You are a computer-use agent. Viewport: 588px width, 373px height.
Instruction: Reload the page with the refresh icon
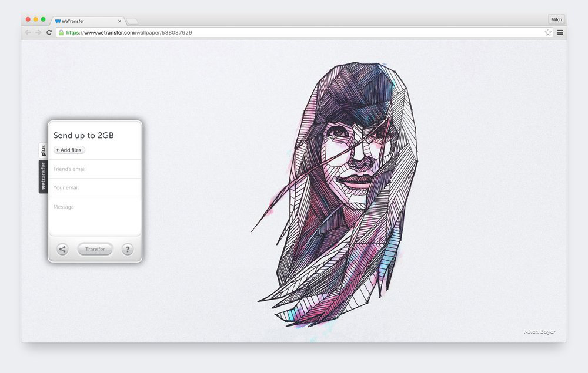point(49,32)
